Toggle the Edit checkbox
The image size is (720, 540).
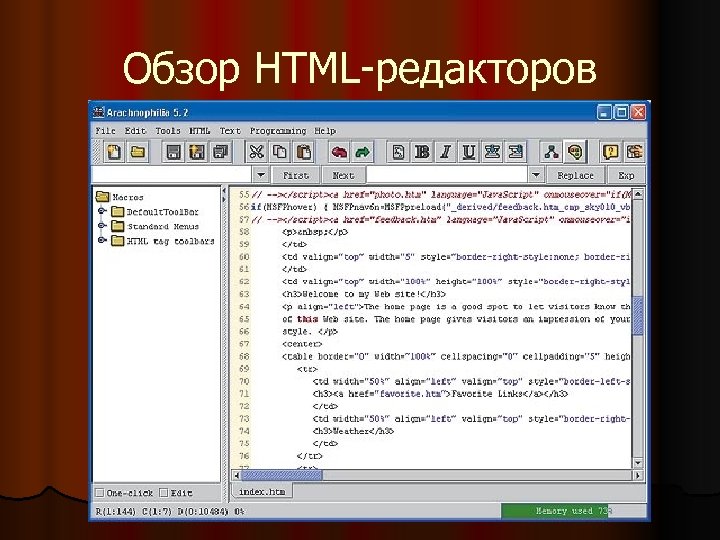[x=164, y=493]
